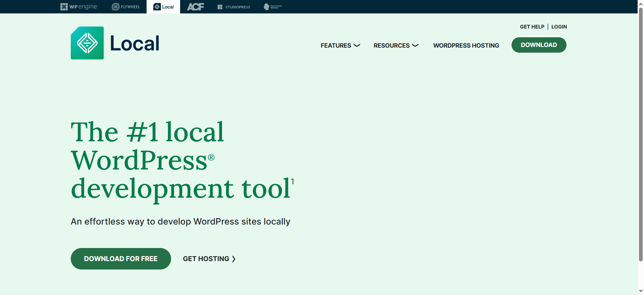Go to the StudioPress brand link

[x=234, y=7]
